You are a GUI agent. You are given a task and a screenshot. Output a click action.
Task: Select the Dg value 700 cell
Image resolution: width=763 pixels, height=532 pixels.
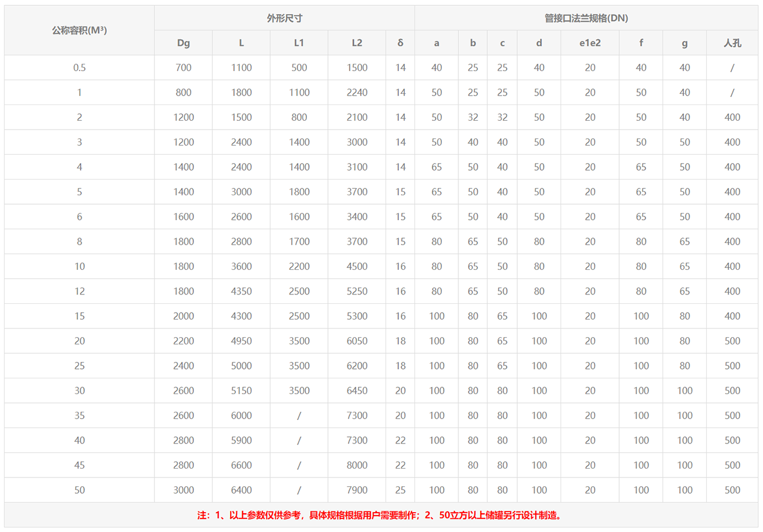pyautogui.click(x=183, y=67)
